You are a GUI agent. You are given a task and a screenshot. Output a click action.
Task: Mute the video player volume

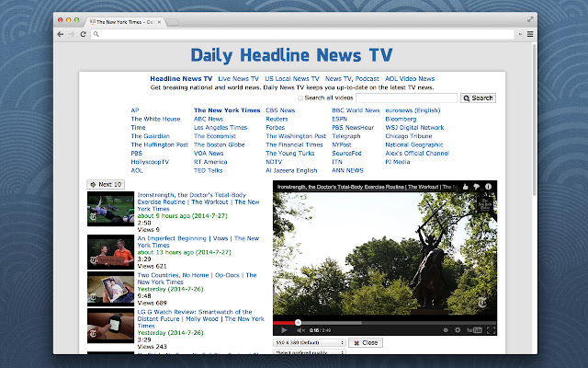click(x=300, y=330)
